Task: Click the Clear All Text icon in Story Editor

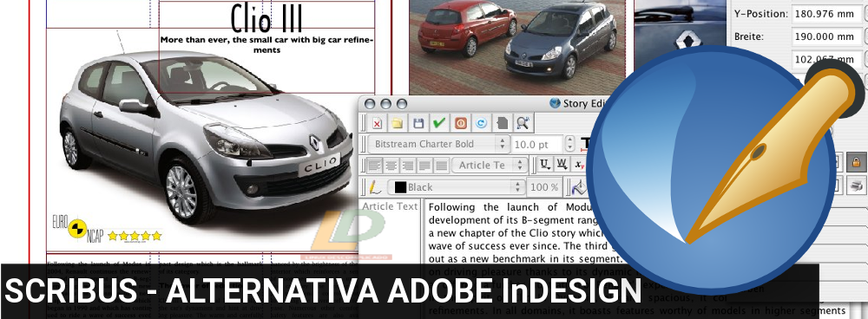Action: coord(377,123)
